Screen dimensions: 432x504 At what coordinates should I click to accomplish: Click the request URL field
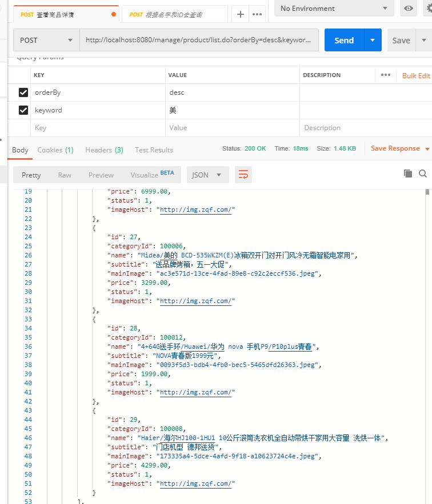[x=199, y=40]
